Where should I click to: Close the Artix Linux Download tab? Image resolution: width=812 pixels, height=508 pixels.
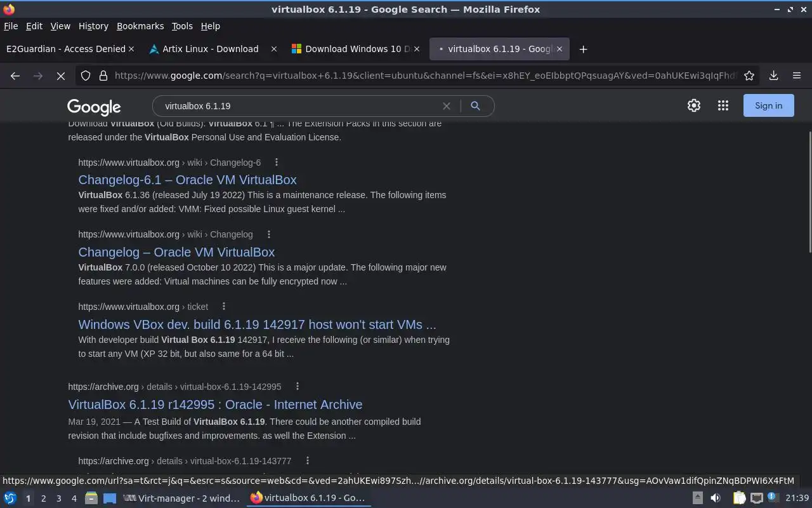(274, 49)
